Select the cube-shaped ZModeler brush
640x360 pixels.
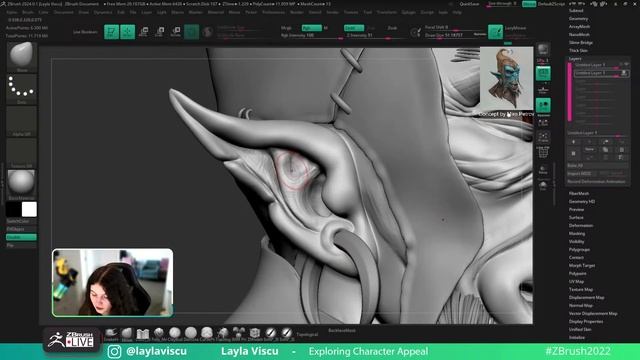[255, 333]
